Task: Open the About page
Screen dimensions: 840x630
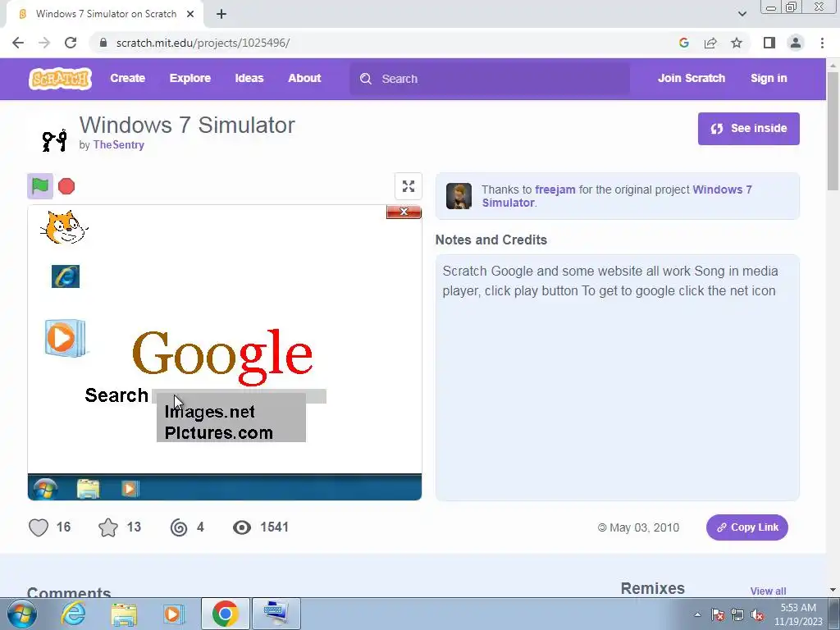Action: pyautogui.click(x=304, y=78)
